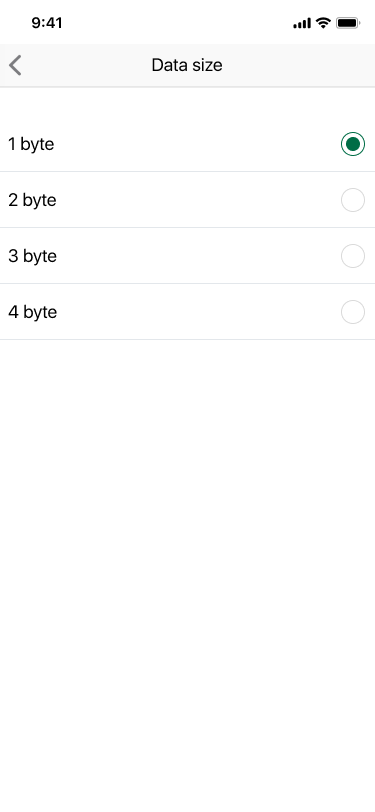Screen dimensions: 375x812
Task: Select the 3 byte radio button
Action: (x=353, y=256)
